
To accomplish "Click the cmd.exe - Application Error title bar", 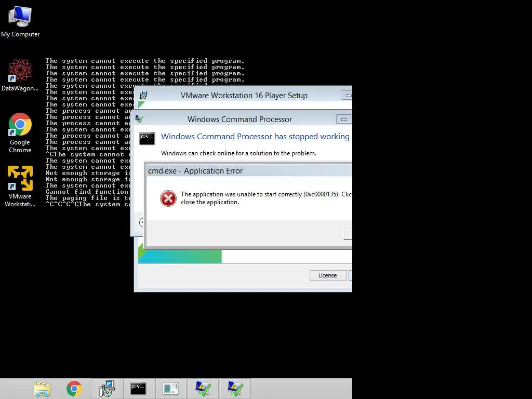I will click(x=249, y=170).
